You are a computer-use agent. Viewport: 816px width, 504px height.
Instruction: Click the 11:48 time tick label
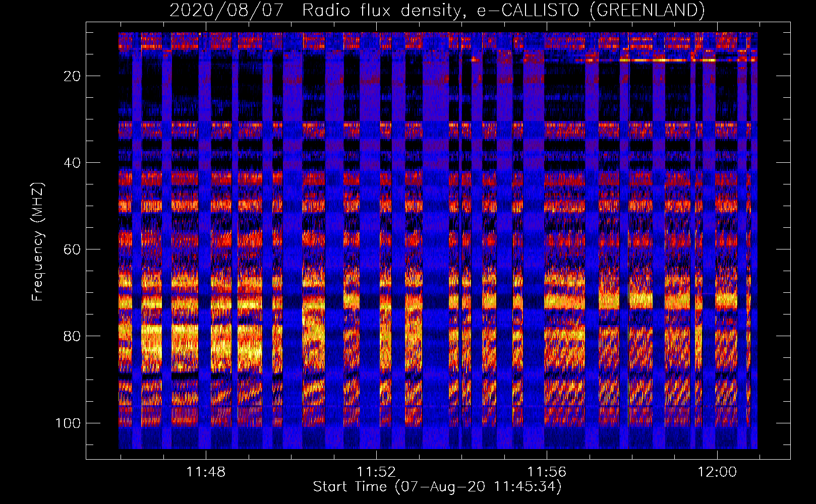tap(206, 472)
